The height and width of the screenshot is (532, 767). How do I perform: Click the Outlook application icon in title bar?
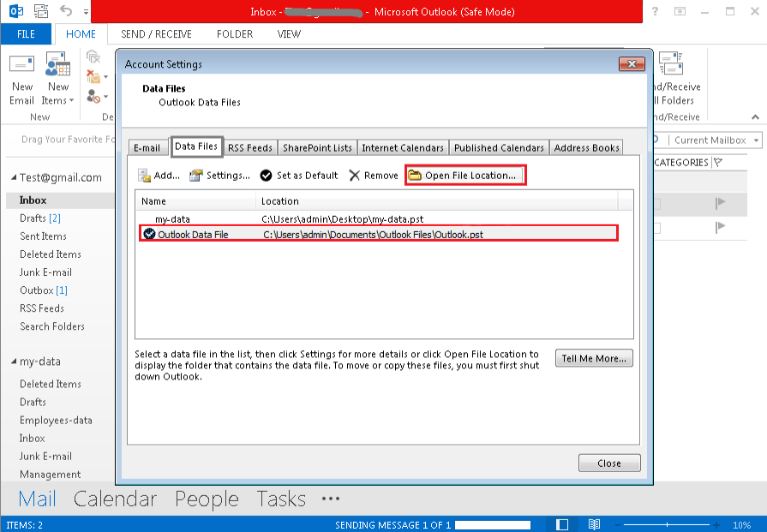click(x=16, y=11)
